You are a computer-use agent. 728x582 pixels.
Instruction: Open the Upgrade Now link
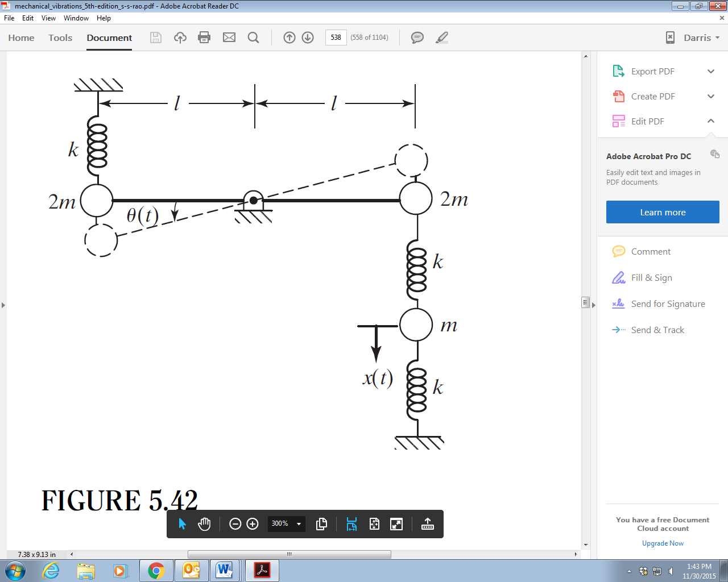(662, 543)
